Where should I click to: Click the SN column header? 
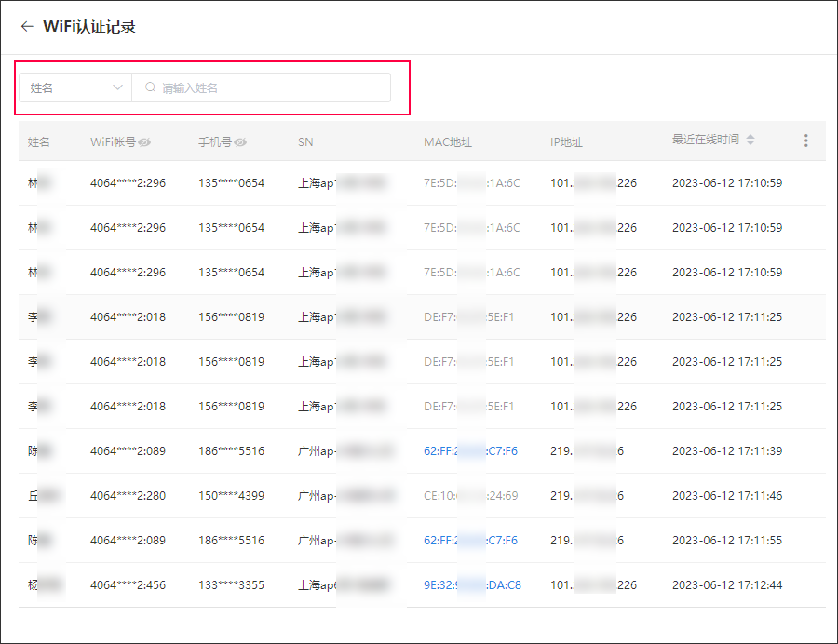305,142
